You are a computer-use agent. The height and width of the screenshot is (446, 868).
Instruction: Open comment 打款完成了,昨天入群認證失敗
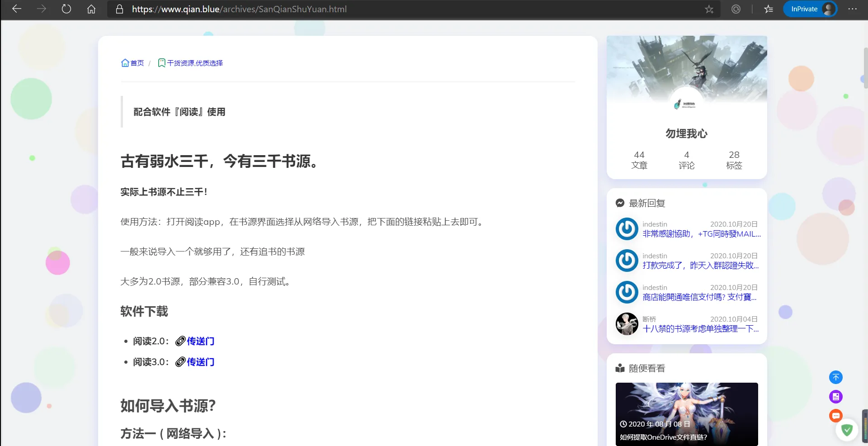tap(701, 266)
